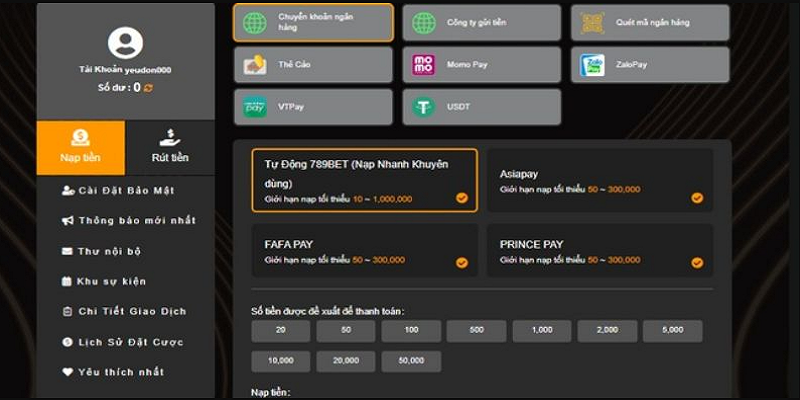Click the check mark on FAFA PAY channel
Screen dimensions: 800x400
click(462, 263)
